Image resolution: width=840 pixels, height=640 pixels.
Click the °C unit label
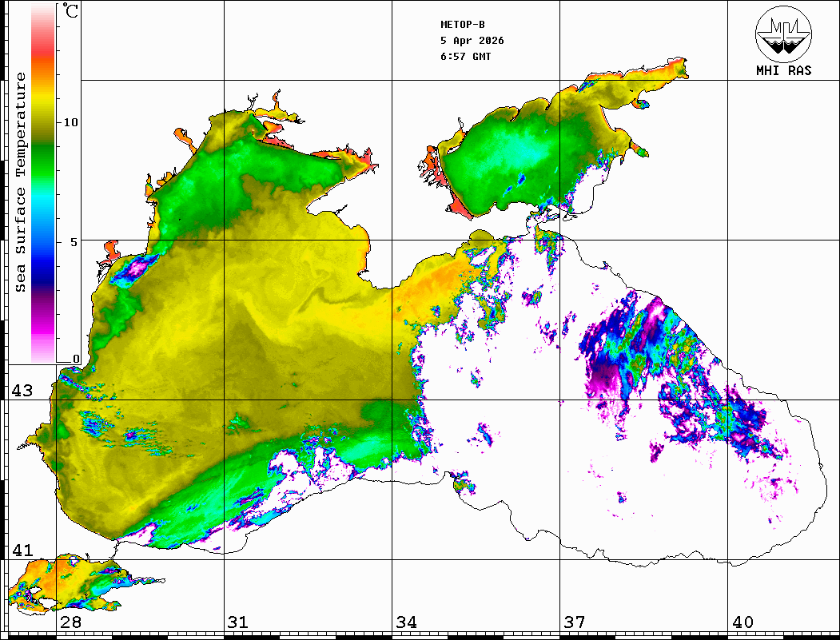(72, 11)
